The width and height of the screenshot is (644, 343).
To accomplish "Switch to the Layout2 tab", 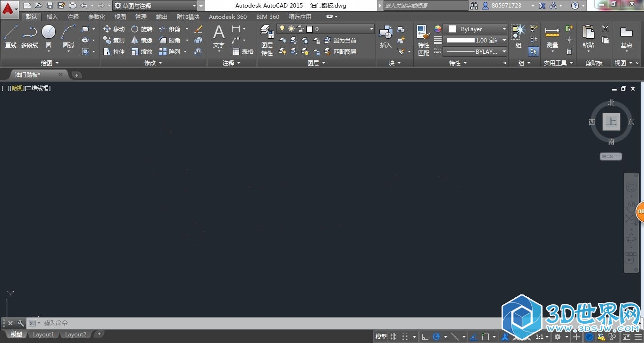I will point(75,335).
